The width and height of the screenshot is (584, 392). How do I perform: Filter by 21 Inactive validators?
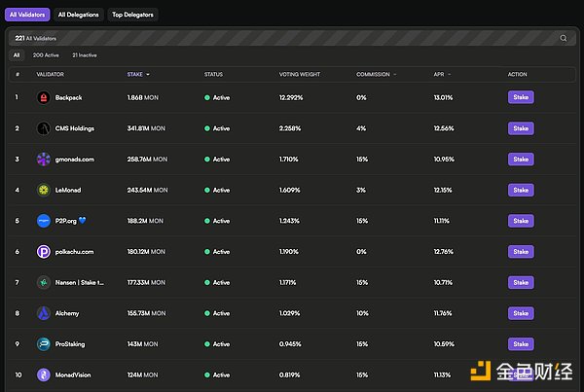click(85, 55)
